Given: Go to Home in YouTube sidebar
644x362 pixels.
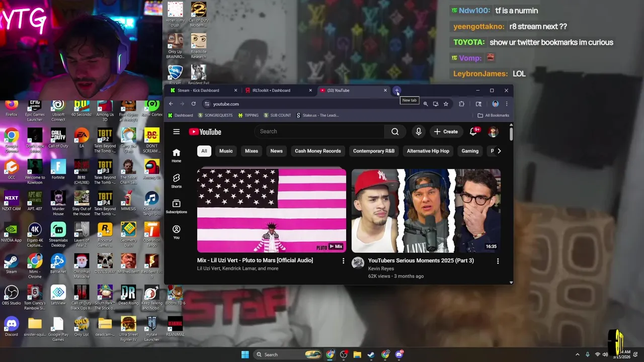Looking at the screenshot, I should click(x=176, y=155).
